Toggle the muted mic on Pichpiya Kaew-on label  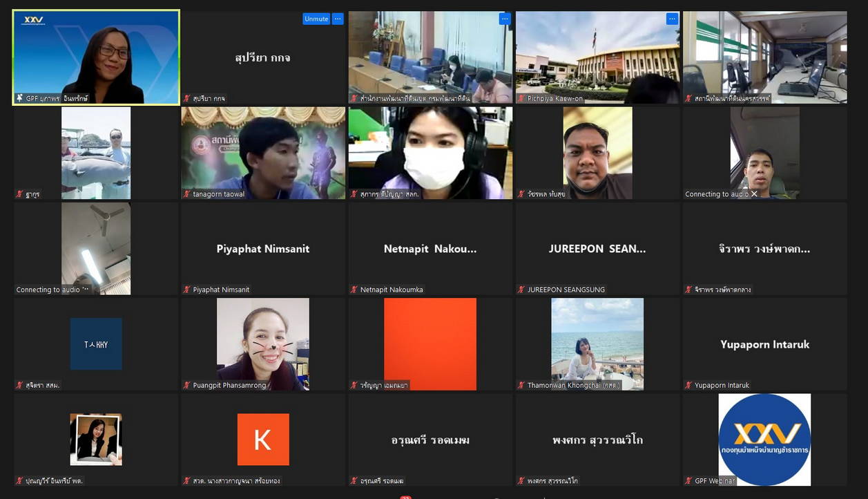click(x=521, y=98)
